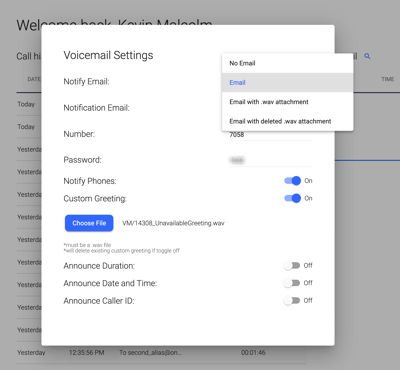
Task: Select the Email option in dropdown
Action: point(287,83)
